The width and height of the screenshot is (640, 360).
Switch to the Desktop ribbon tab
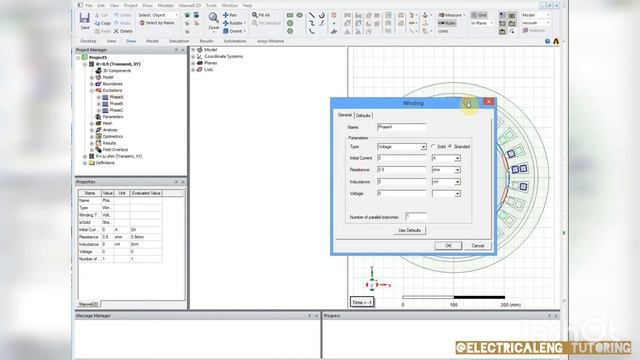point(88,41)
